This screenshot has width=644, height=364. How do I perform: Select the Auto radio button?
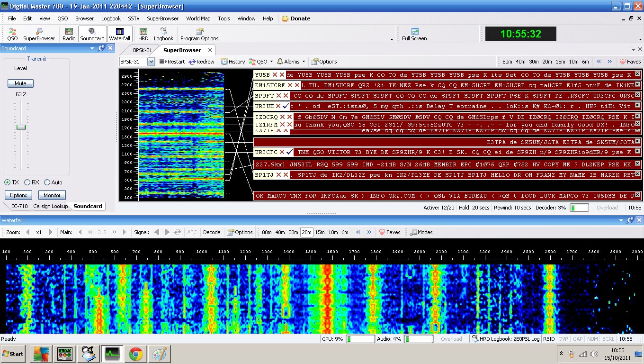click(x=47, y=182)
